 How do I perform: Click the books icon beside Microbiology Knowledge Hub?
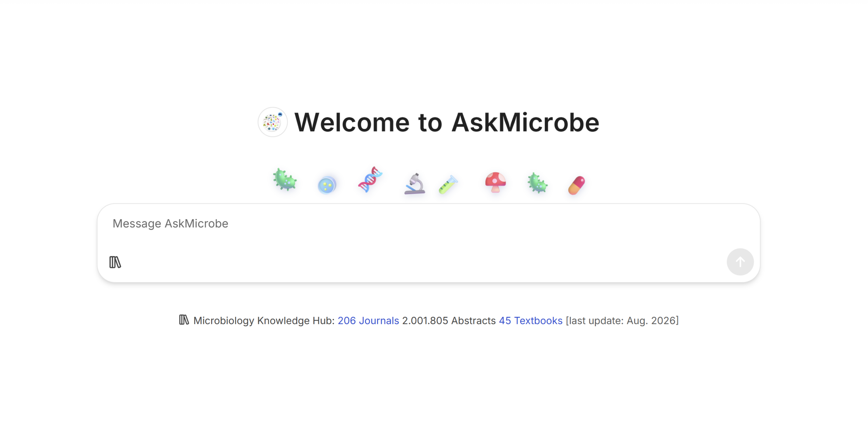coord(184,320)
